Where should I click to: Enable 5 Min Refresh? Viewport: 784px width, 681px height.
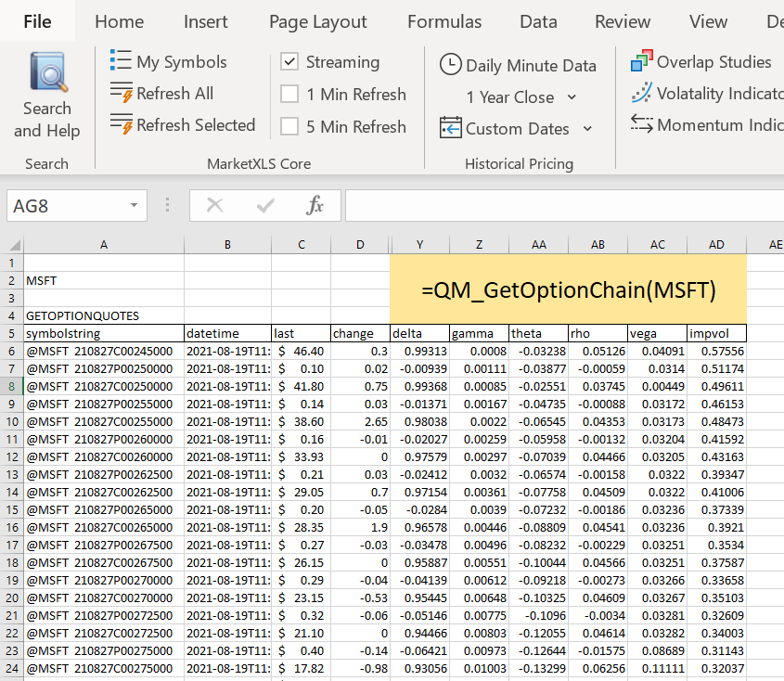(x=291, y=126)
